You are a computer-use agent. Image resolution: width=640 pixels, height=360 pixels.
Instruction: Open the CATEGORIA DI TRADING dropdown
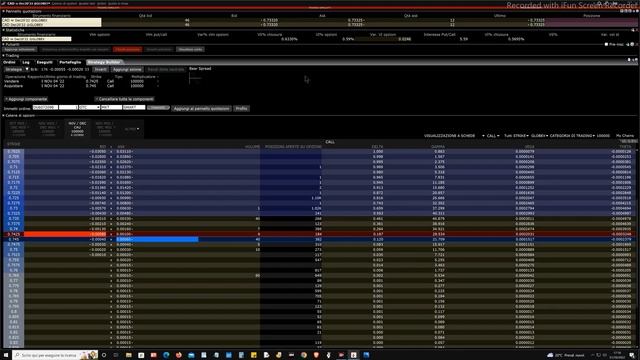572,136
